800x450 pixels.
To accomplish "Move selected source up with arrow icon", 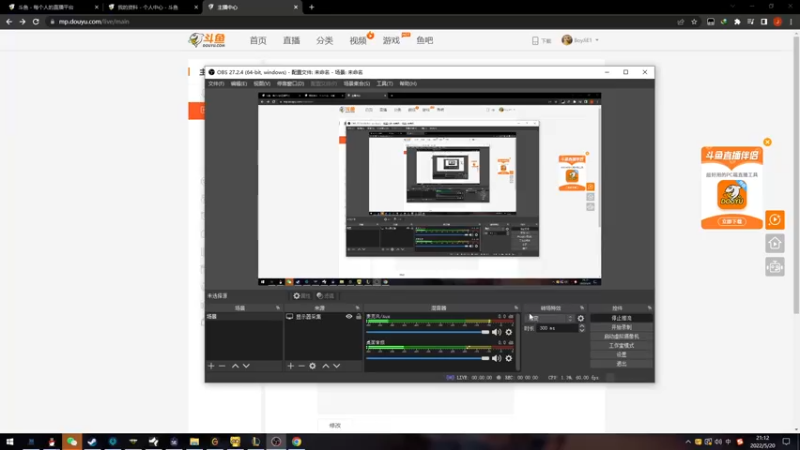I will 325,366.
